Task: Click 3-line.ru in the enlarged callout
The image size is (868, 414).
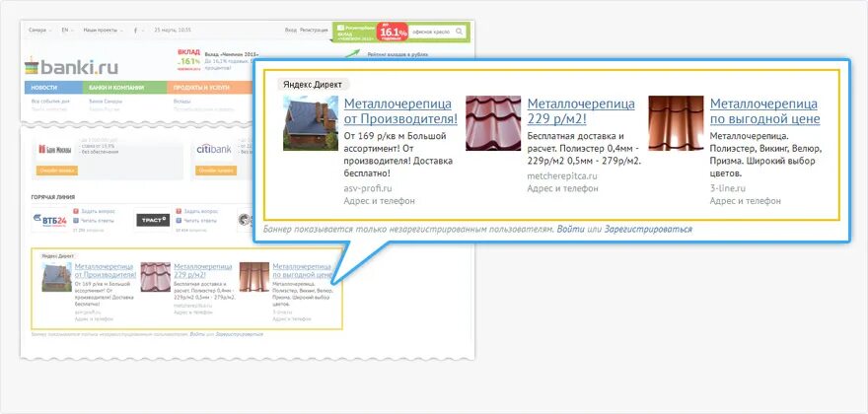Action: point(727,188)
